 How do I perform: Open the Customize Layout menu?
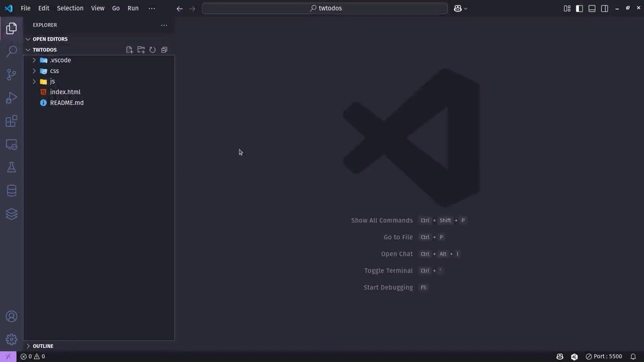coord(567,9)
